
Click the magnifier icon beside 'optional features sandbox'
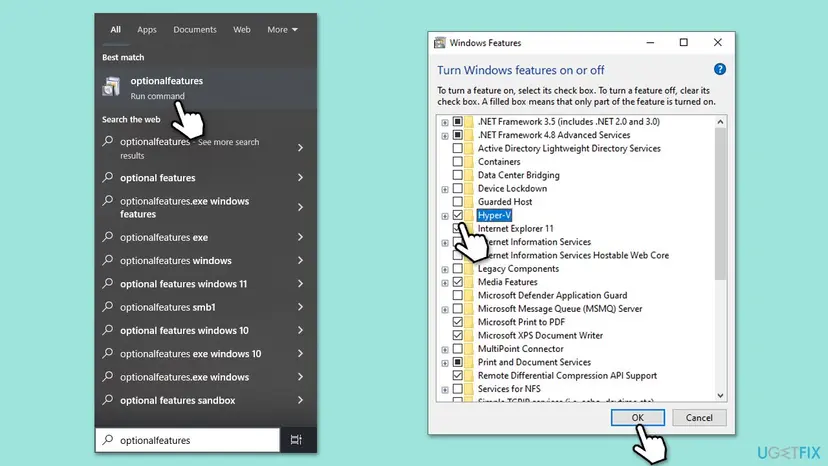coord(108,399)
